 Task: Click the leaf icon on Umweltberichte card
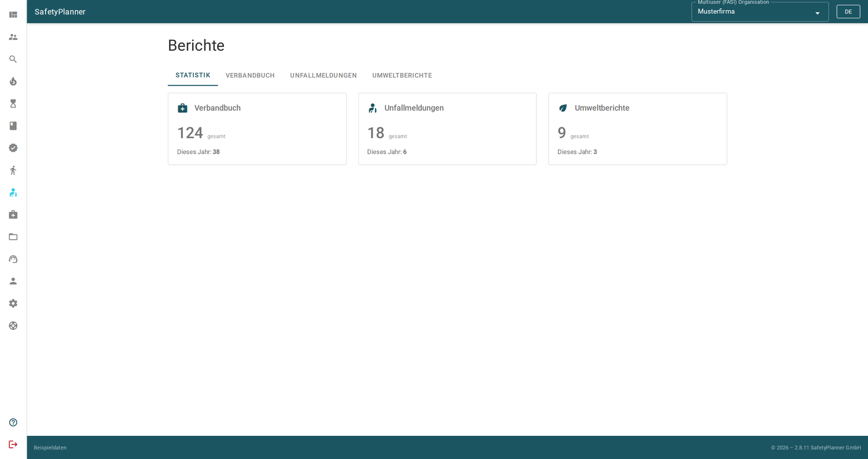point(563,108)
